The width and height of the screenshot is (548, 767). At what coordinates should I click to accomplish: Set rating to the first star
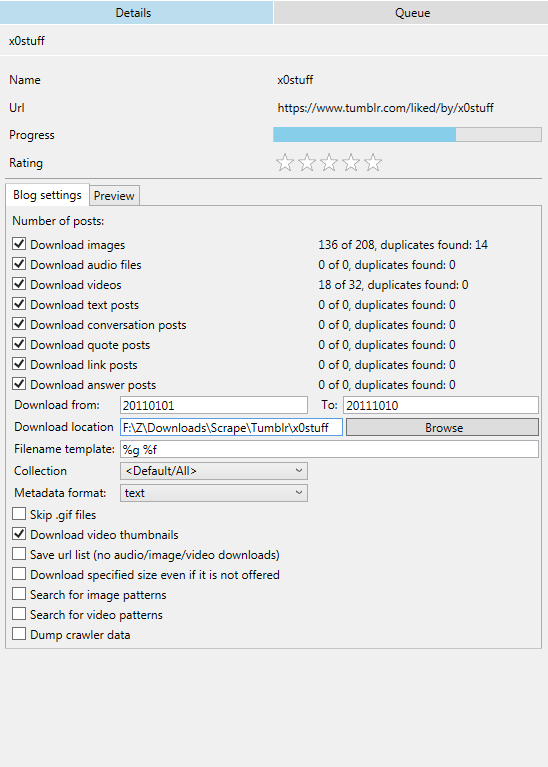click(x=285, y=162)
